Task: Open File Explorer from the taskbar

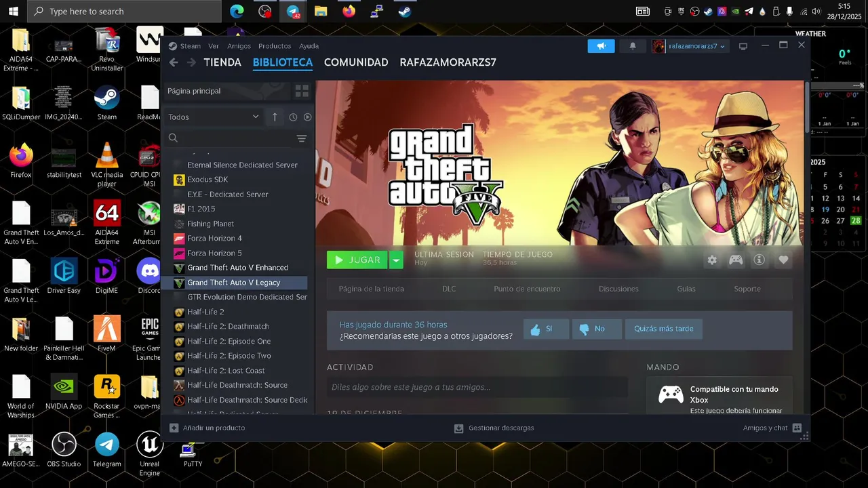Action: coord(321,11)
